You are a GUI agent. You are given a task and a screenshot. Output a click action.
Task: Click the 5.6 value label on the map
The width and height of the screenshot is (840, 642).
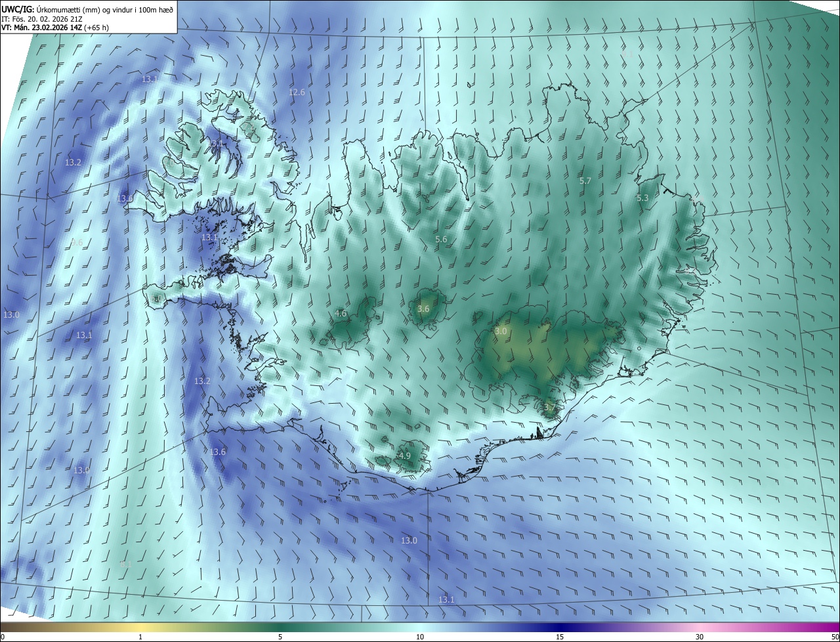[x=441, y=240]
